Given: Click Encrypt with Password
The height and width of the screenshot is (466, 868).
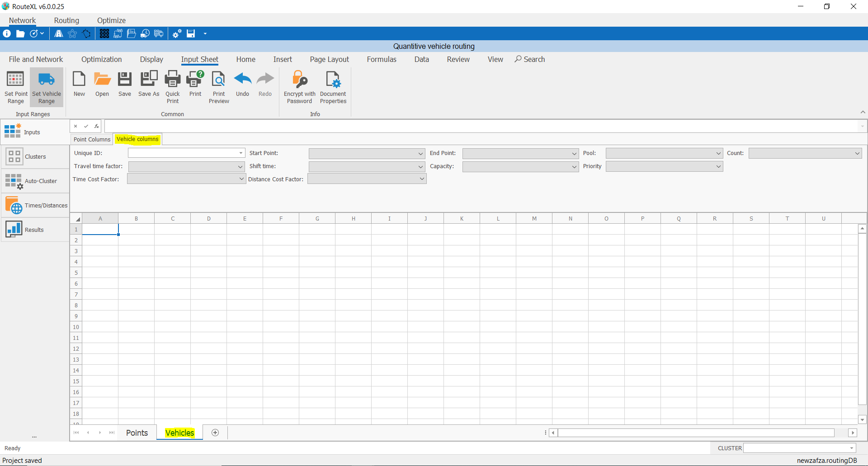Looking at the screenshot, I should click(x=300, y=87).
